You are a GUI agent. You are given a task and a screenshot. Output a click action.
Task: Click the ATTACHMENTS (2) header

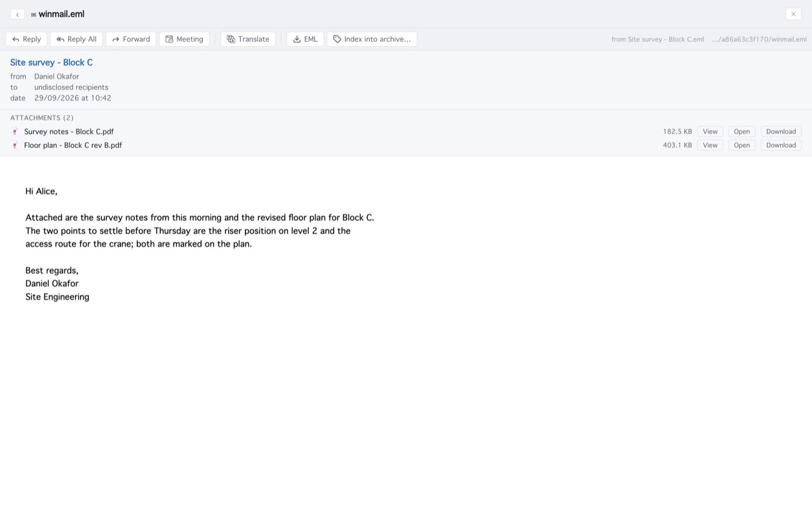[x=42, y=118]
